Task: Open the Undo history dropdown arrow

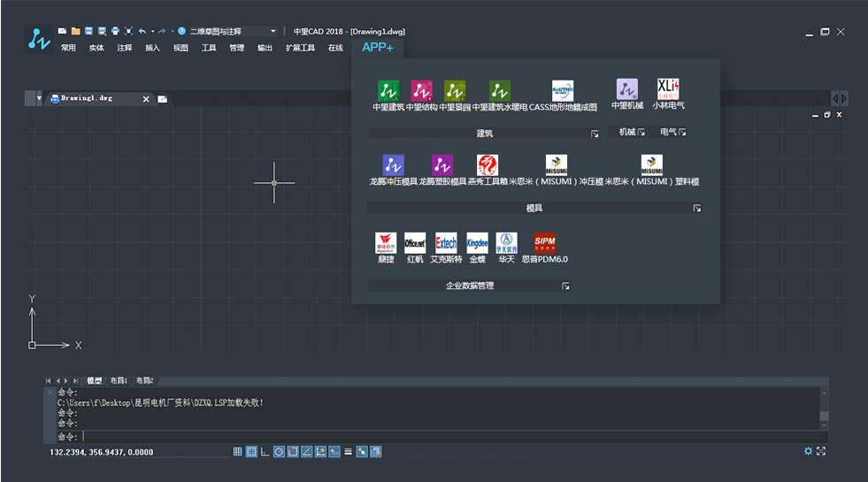Action: point(152,31)
